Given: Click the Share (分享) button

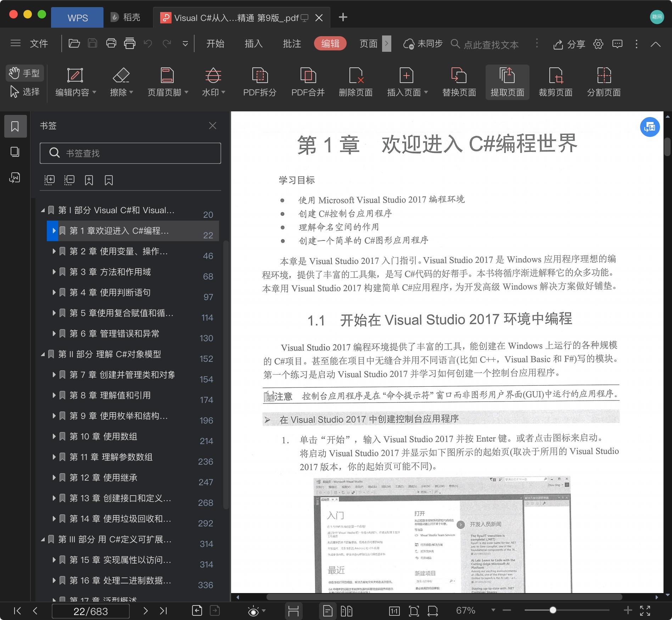Looking at the screenshot, I should point(569,44).
